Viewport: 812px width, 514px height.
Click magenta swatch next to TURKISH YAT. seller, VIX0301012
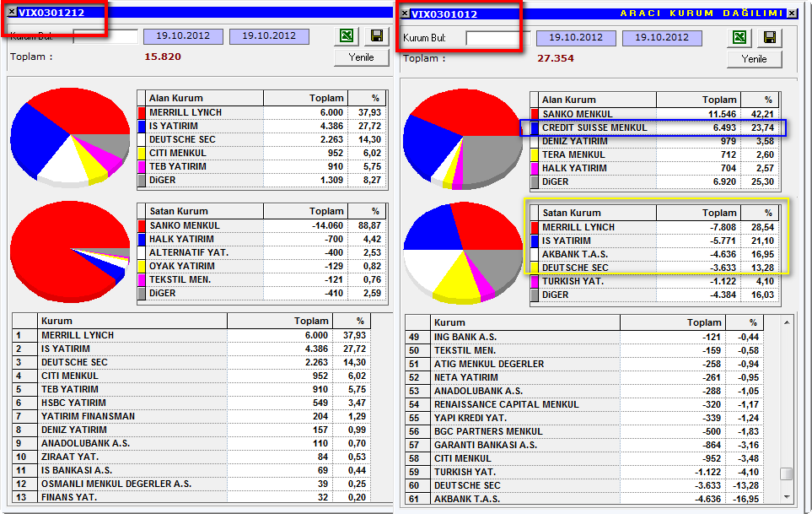pos(535,281)
